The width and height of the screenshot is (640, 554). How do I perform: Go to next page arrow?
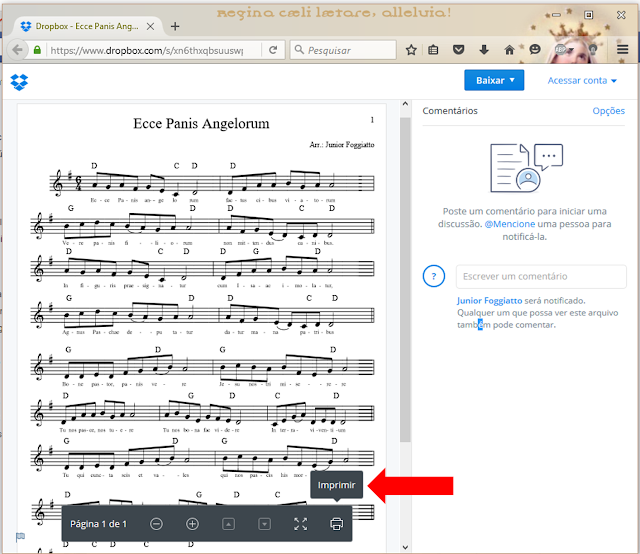264,524
